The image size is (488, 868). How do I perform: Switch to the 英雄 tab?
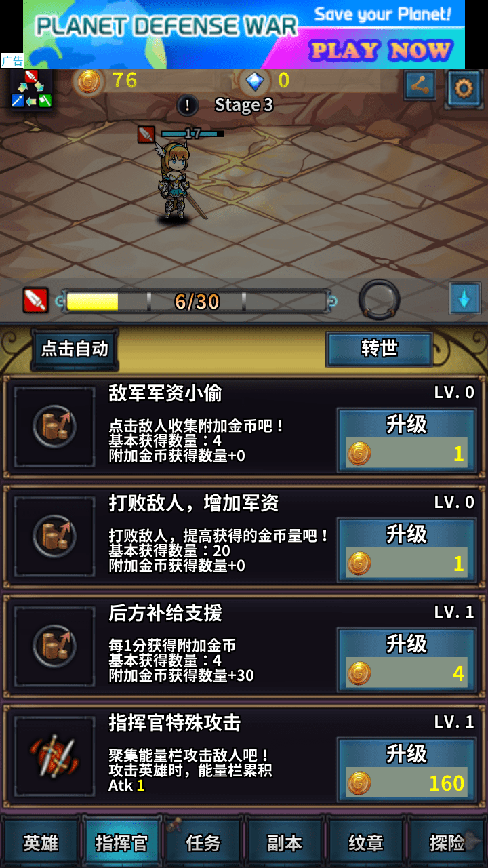point(41,843)
